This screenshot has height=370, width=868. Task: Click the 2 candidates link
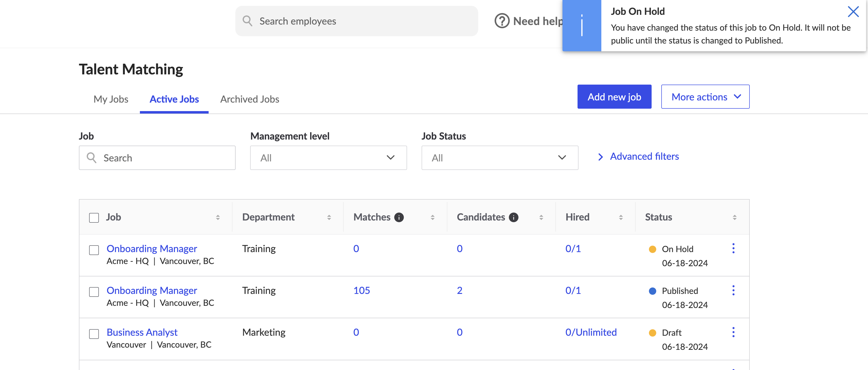point(460,291)
